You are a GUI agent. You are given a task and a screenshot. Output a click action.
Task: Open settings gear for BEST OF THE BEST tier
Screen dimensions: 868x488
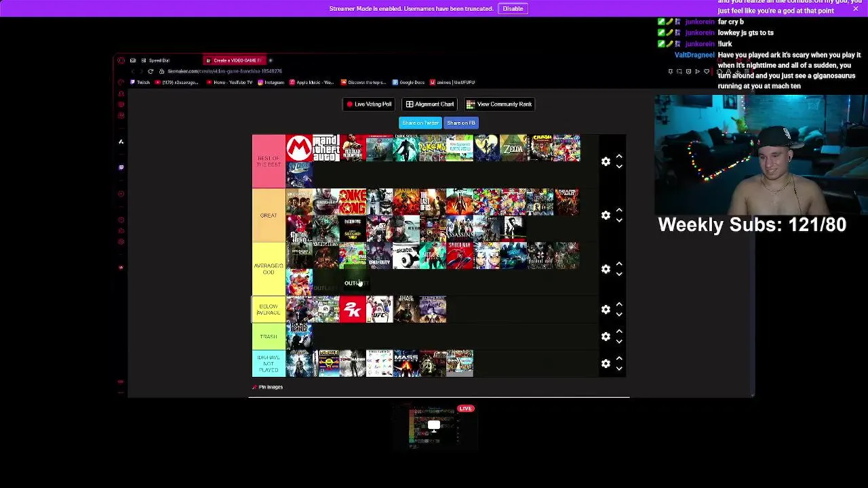point(606,161)
